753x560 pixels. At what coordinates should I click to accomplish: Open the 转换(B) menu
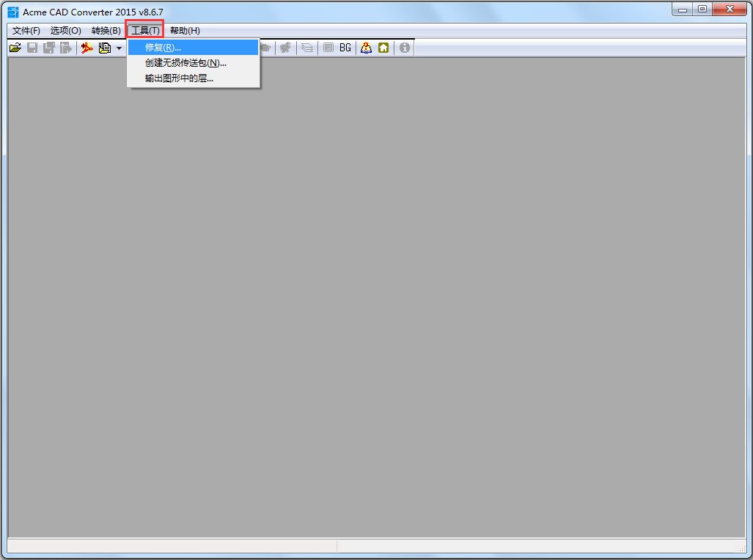(105, 30)
